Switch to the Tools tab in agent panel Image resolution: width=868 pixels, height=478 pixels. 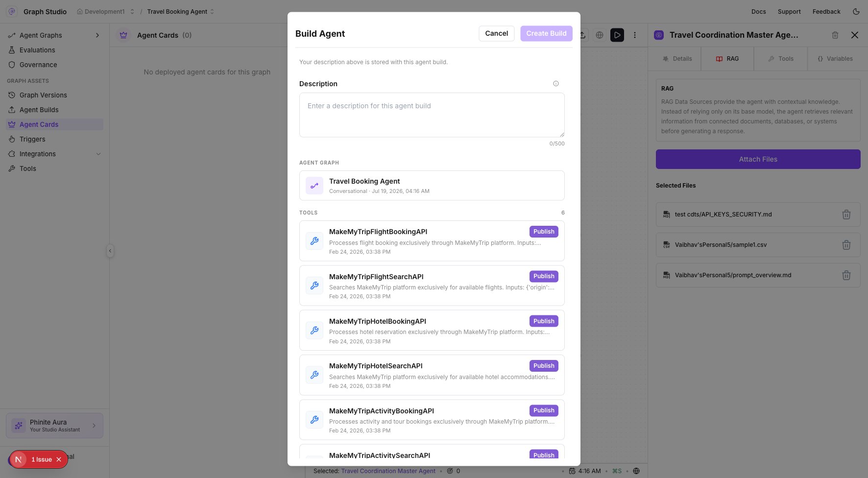tap(780, 59)
